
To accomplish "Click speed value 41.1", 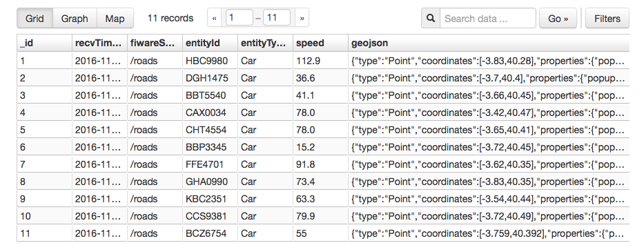I will pos(320,95).
